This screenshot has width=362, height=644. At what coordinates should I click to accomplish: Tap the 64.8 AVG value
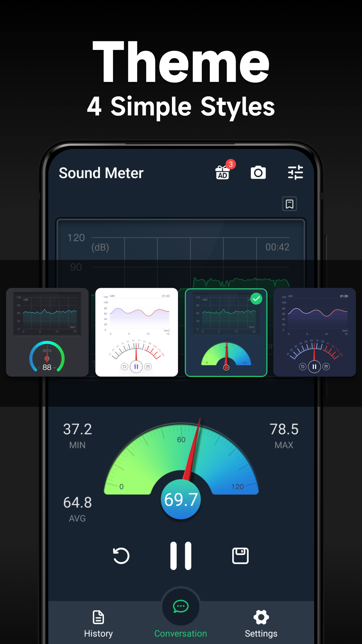click(x=77, y=503)
